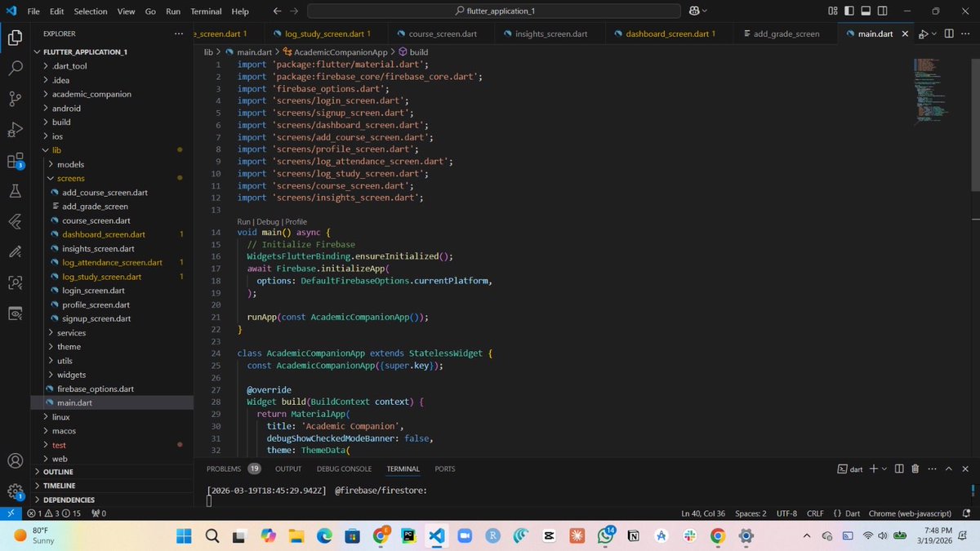The height and width of the screenshot is (551, 980).
Task: Click the Debug CodeLens above main()
Action: 267,221
